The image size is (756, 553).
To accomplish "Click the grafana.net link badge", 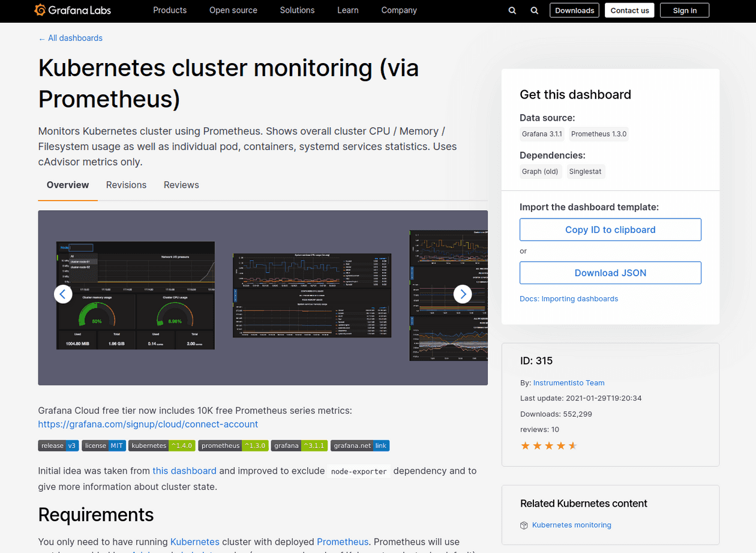I will pos(360,446).
